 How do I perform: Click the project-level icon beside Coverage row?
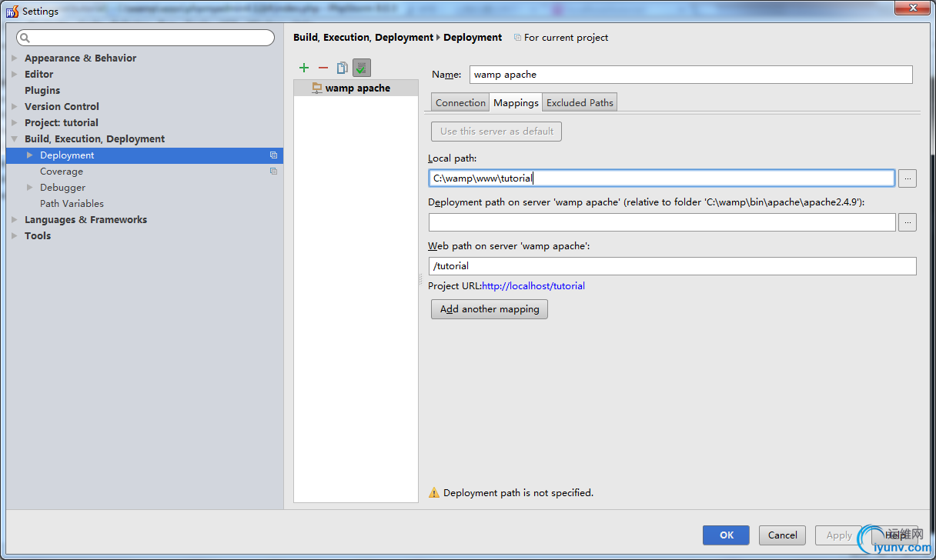(x=273, y=172)
